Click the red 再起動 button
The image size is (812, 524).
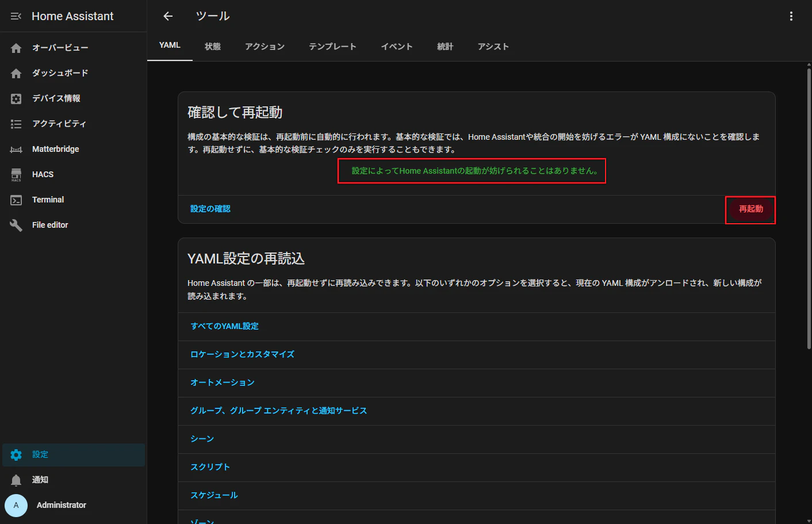click(750, 209)
